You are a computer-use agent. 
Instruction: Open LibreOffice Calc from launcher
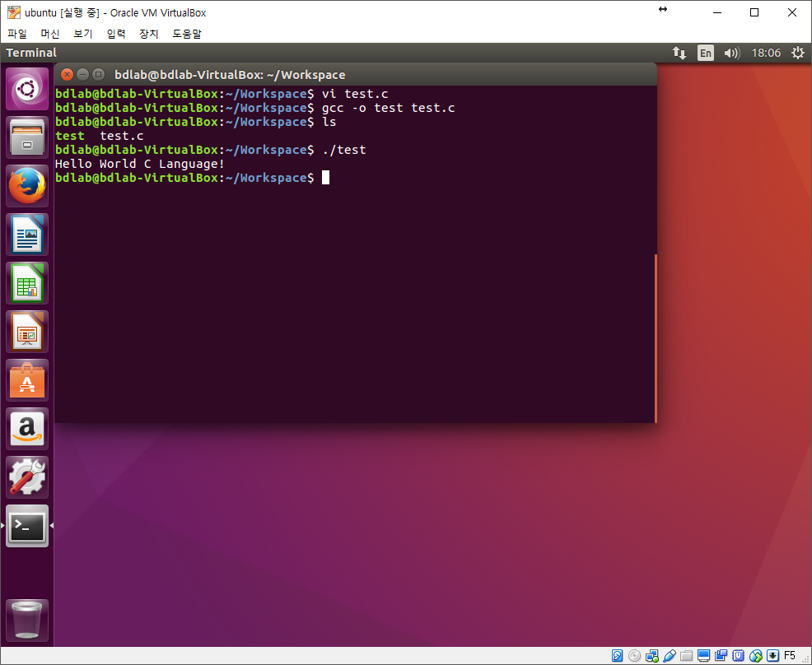pyautogui.click(x=27, y=284)
